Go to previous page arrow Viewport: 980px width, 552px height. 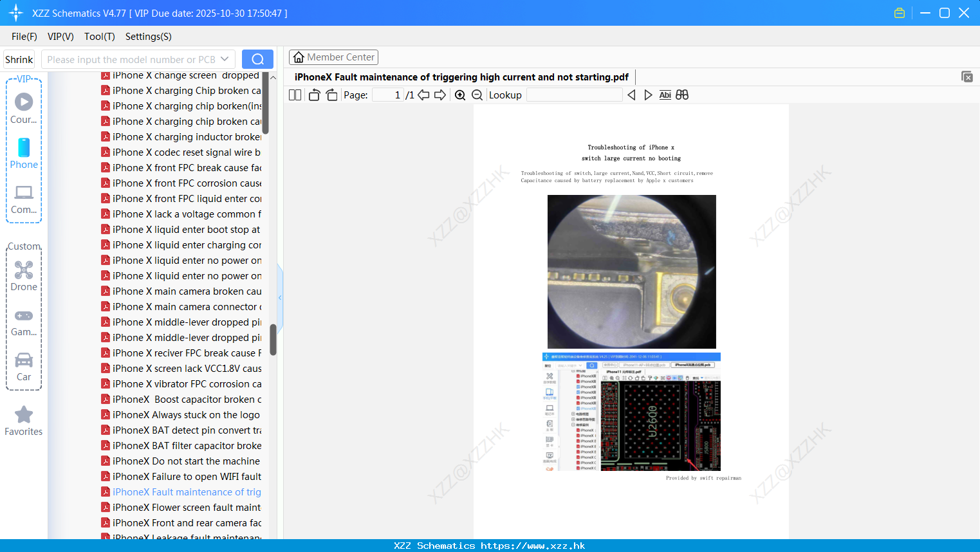pyautogui.click(x=423, y=95)
